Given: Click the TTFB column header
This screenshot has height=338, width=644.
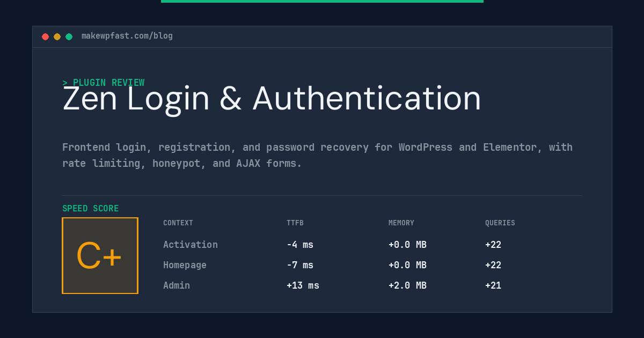Looking at the screenshot, I should 295,223.
